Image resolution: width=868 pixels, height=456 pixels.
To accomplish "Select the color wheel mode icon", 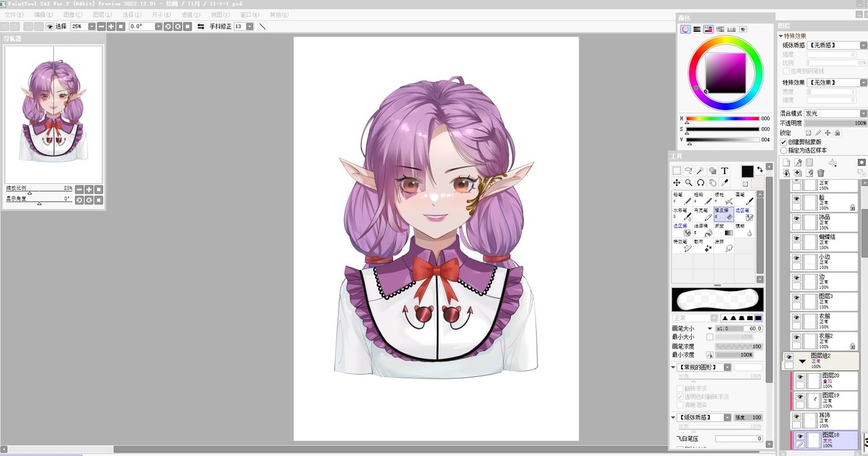I will (685, 30).
